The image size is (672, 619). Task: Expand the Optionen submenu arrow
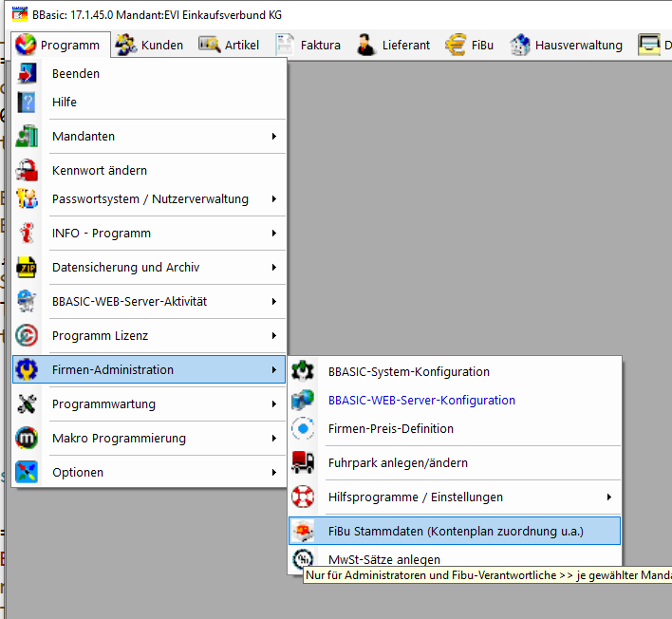click(x=274, y=473)
